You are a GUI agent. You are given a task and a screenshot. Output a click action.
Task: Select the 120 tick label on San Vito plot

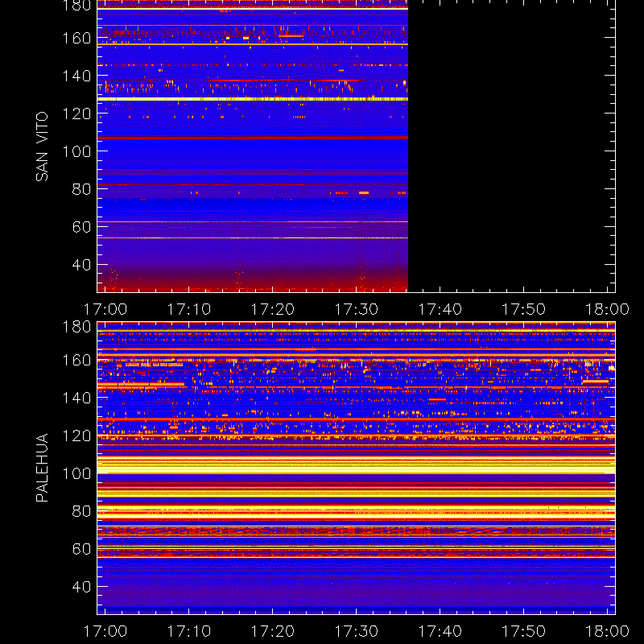point(76,114)
